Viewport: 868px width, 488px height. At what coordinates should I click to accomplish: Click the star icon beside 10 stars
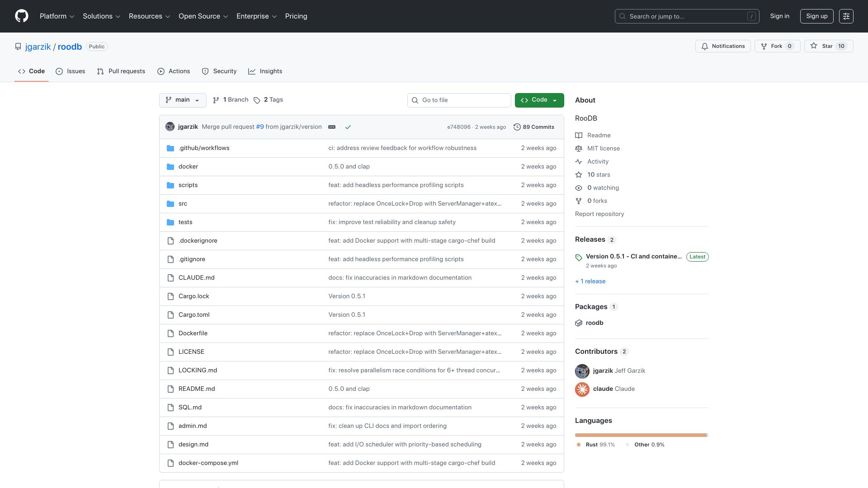579,175
